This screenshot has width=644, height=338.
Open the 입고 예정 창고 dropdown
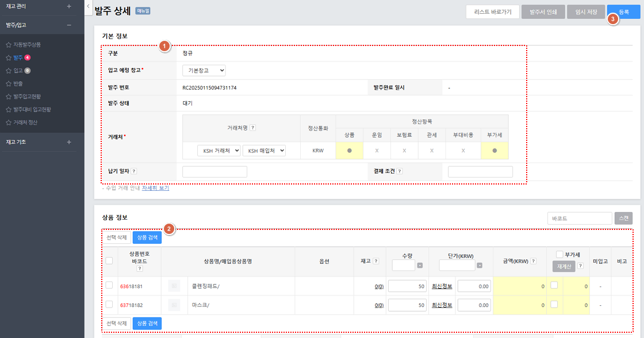click(204, 71)
